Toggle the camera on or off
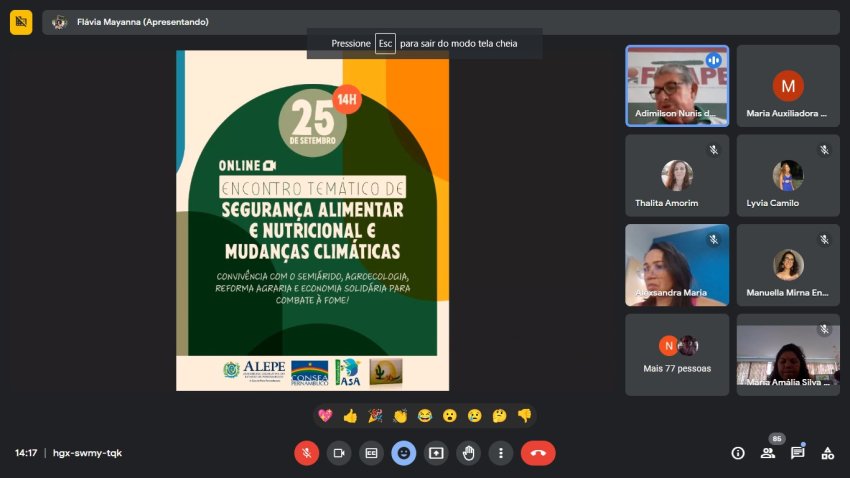850x478 pixels. [x=339, y=453]
